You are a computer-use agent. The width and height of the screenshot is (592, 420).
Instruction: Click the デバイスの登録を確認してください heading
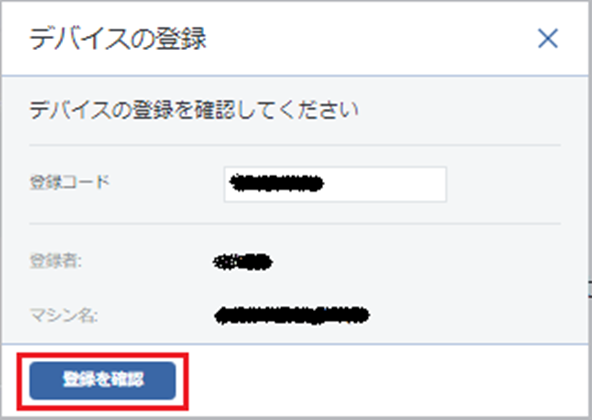point(194,111)
